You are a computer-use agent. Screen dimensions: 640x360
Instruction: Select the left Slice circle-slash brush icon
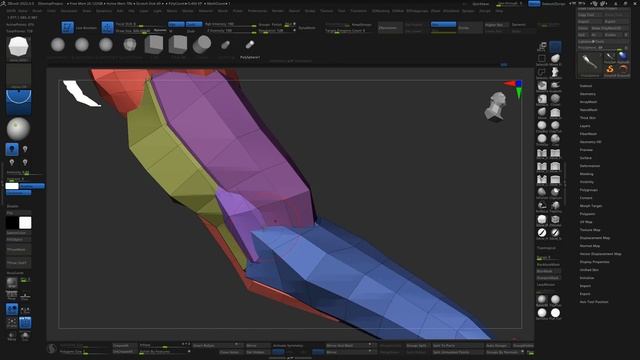tap(542, 233)
